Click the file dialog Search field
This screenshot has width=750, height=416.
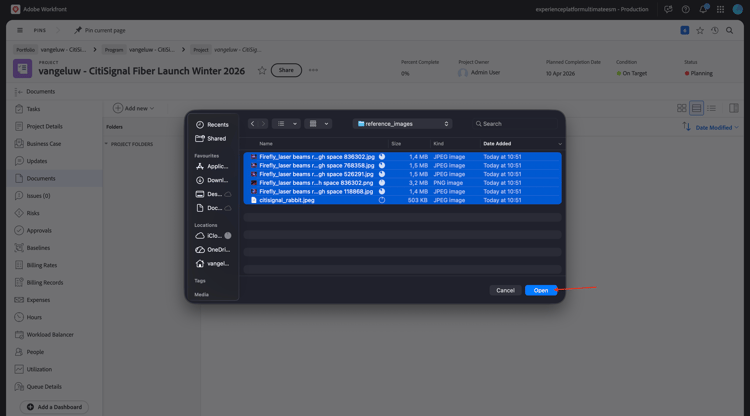pyautogui.click(x=515, y=123)
